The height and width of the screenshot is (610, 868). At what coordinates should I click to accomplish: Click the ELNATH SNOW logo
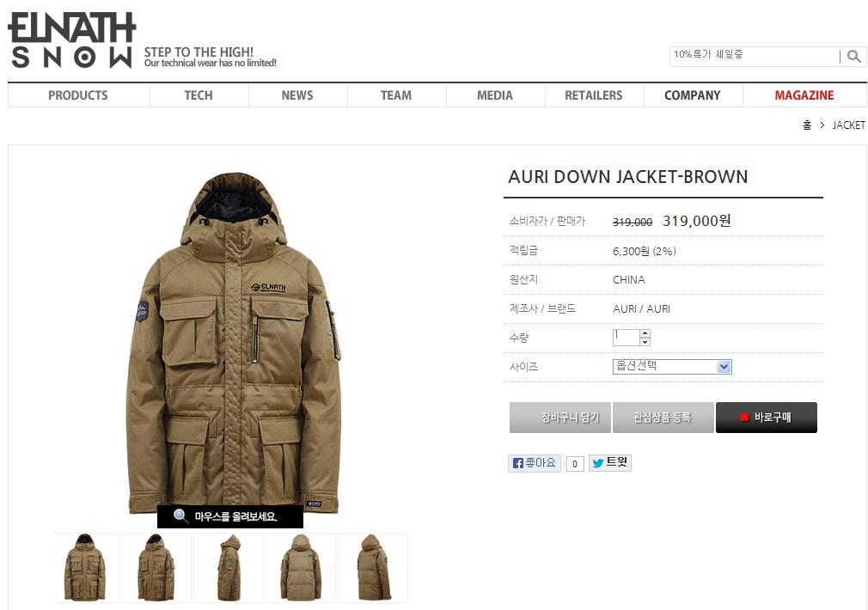click(x=72, y=40)
